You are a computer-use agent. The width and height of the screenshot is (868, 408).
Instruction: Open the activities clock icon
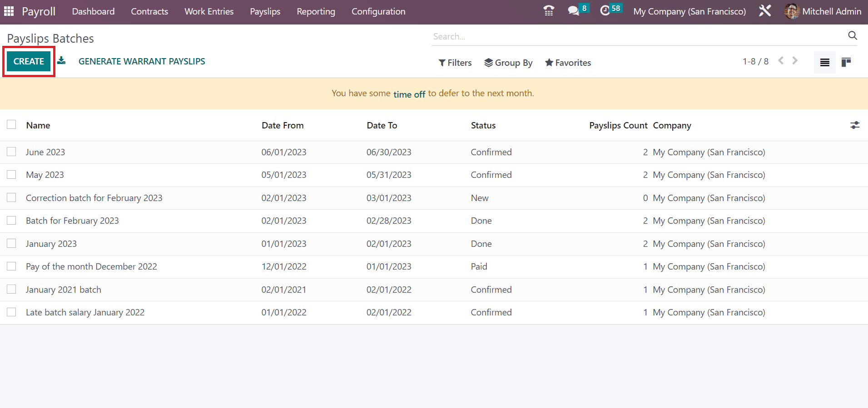coord(605,11)
